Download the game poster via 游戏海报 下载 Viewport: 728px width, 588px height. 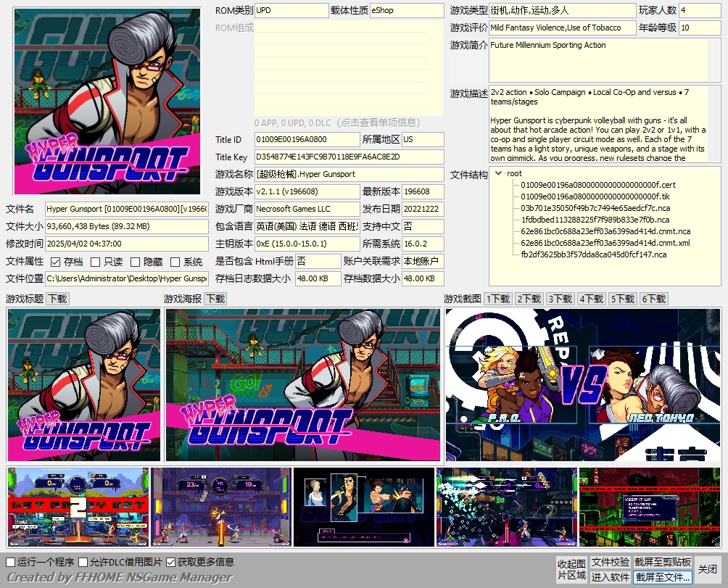click(215, 299)
